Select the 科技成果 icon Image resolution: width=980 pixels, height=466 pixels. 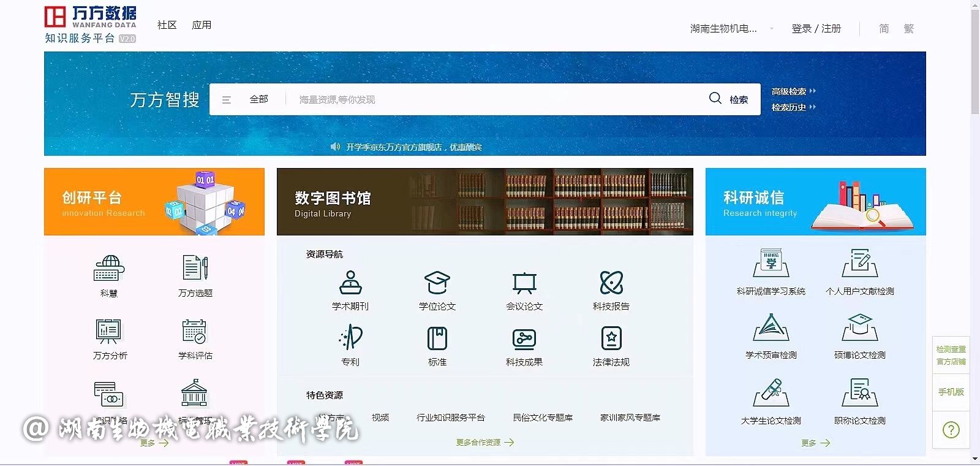pos(524,338)
